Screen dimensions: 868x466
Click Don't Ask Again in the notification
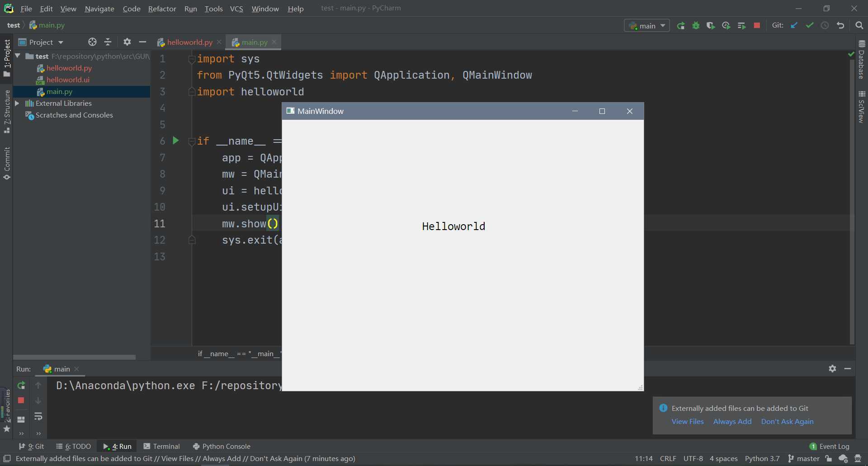click(x=787, y=422)
